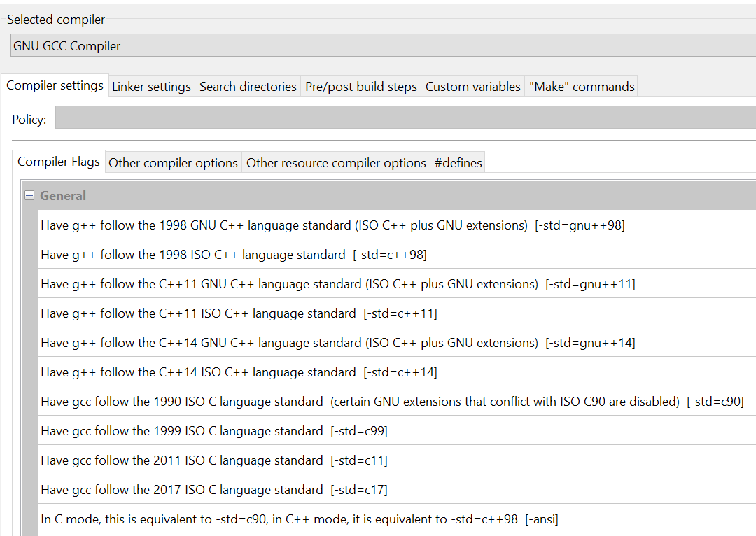This screenshot has width=756, height=536.
Task: Select the -std=c90 flag row
Action: [x=397, y=402]
